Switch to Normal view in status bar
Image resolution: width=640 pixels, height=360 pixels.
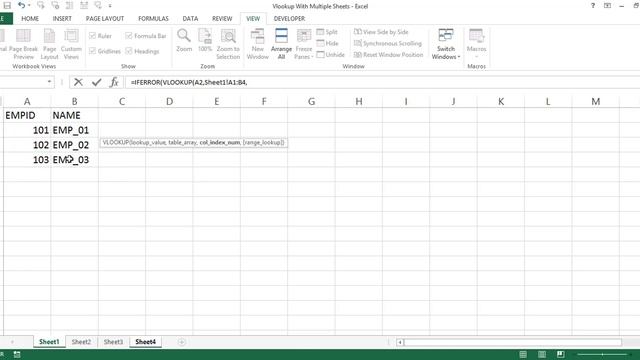click(523, 354)
